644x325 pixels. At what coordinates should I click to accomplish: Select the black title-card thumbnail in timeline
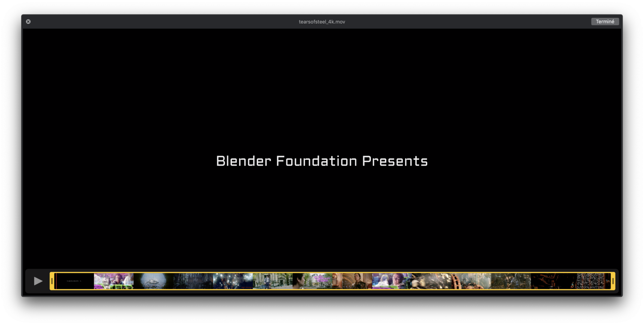click(x=74, y=281)
